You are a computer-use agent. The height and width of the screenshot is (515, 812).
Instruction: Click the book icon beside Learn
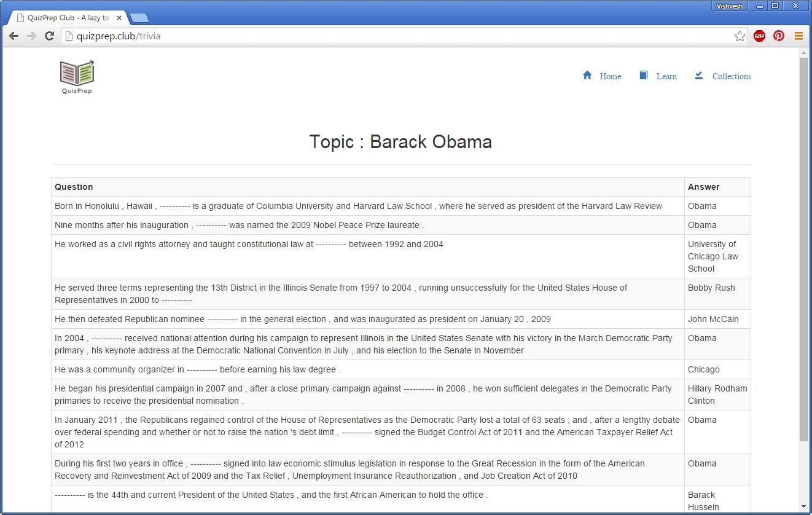[644, 75]
